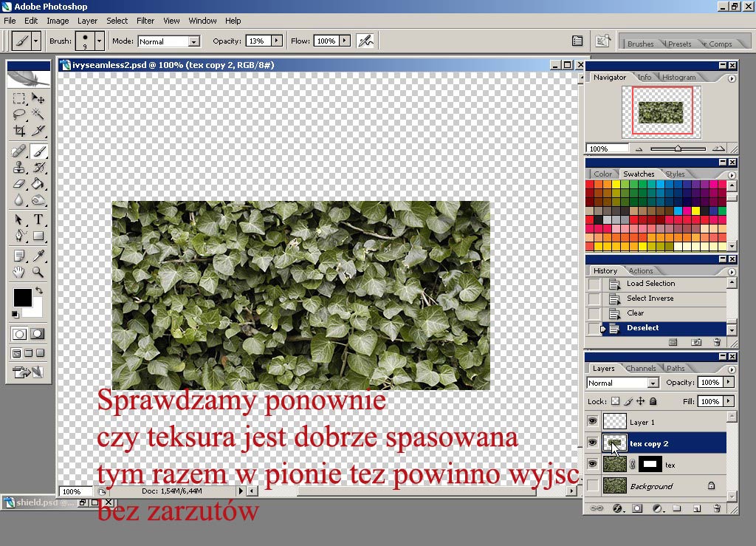Select the Clone Stamp tool

(x=19, y=168)
